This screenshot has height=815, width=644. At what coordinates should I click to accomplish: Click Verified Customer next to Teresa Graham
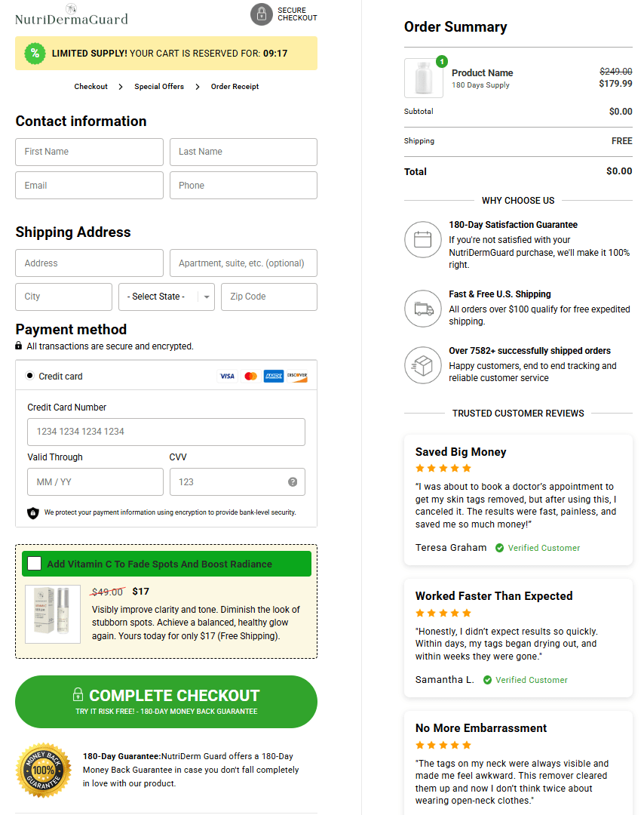(x=538, y=547)
